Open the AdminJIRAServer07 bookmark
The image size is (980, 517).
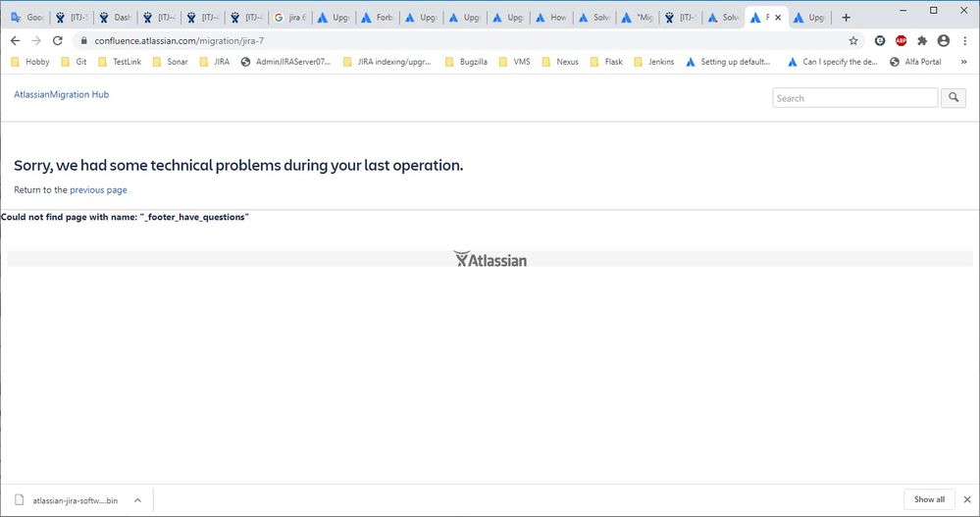pos(285,62)
